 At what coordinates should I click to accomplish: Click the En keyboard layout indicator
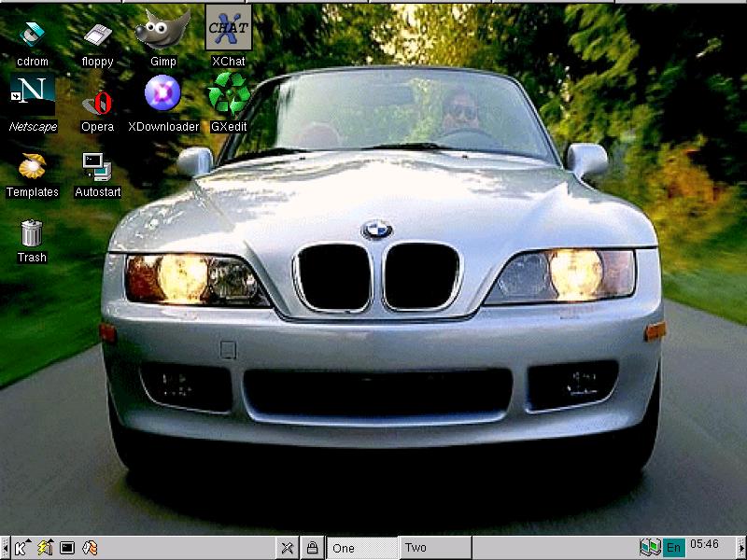[673, 548]
